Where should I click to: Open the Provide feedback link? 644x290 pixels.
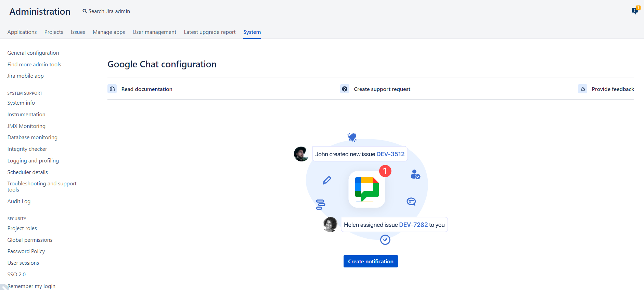click(613, 89)
